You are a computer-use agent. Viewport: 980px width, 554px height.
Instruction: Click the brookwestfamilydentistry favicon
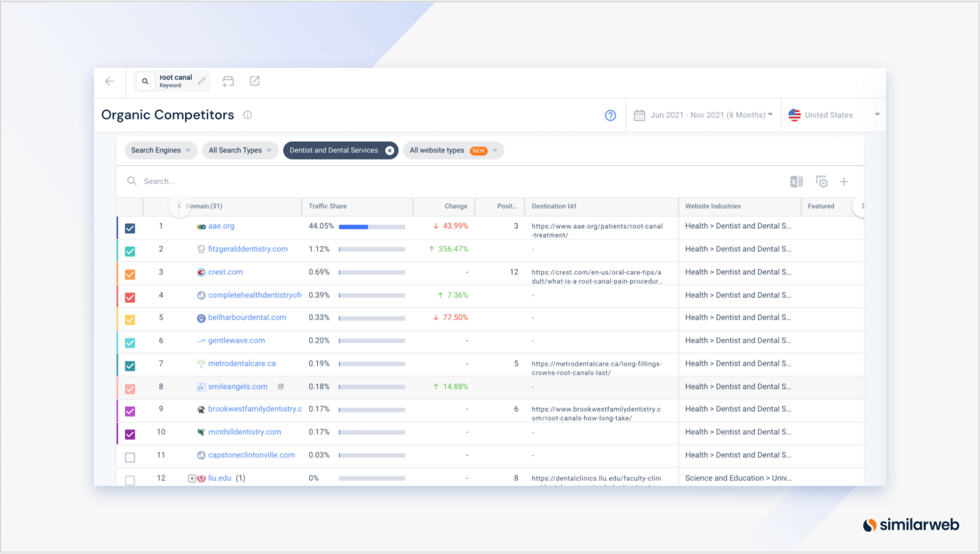click(x=201, y=409)
